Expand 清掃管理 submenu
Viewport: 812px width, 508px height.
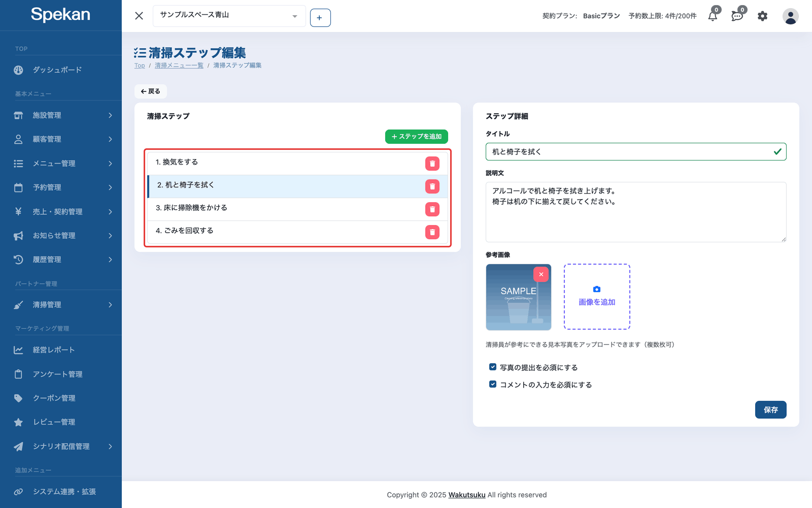(x=61, y=305)
